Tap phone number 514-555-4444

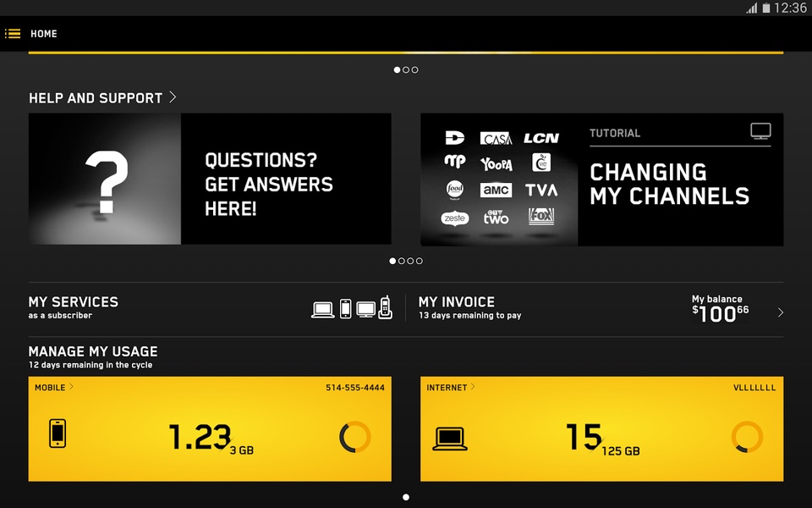(x=355, y=388)
